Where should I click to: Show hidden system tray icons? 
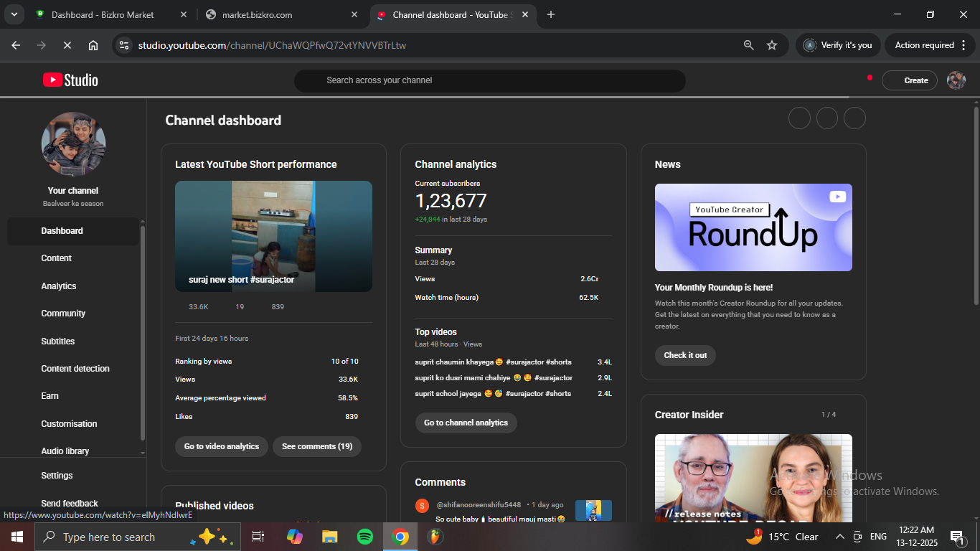[839, 537]
